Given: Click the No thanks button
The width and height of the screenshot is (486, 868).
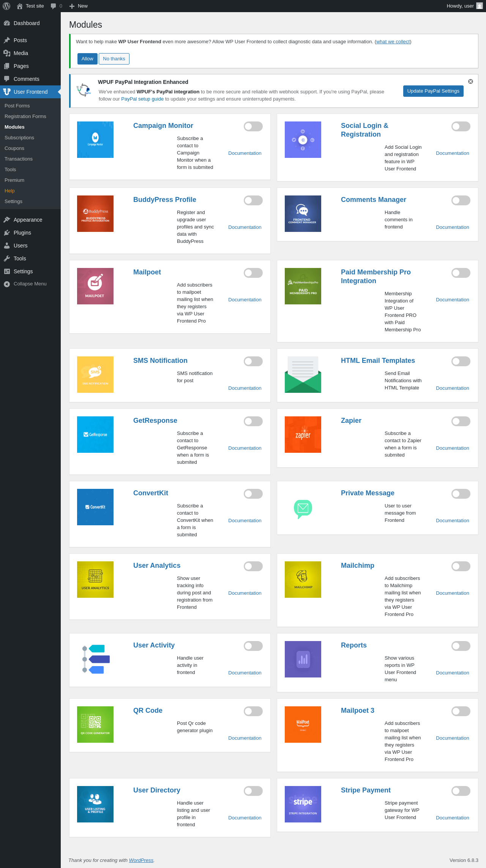Looking at the screenshot, I should click(x=114, y=59).
